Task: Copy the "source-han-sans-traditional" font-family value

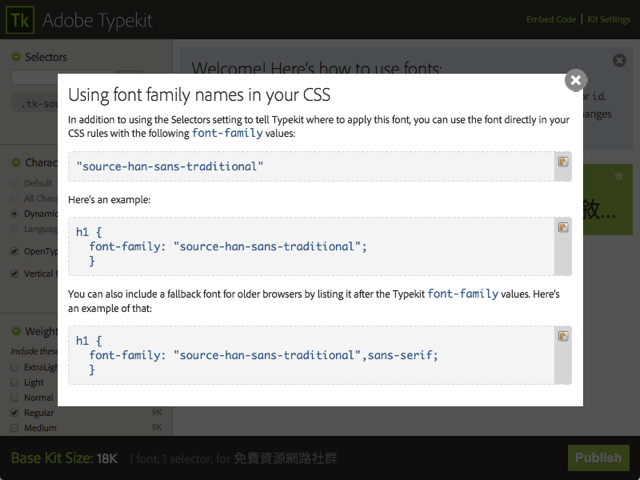Action: 563,162
